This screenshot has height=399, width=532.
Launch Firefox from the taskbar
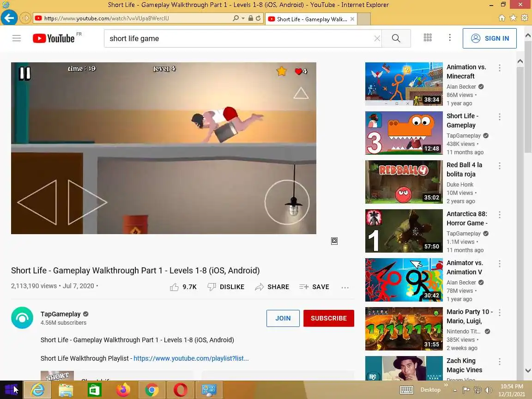(123, 389)
